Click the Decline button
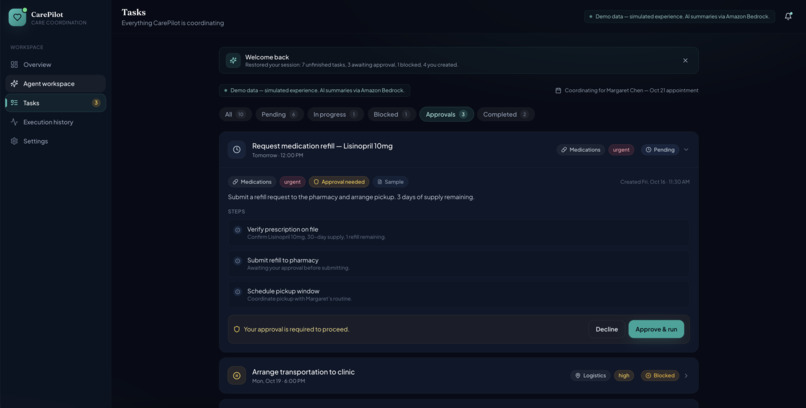The height and width of the screenshot is (408, 806). [x=607, y=329]
